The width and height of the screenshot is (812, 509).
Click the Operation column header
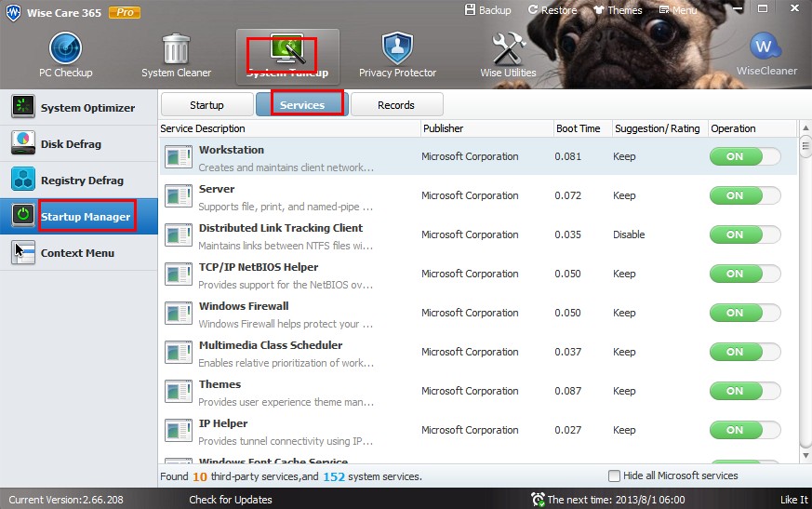pos(752,128)
